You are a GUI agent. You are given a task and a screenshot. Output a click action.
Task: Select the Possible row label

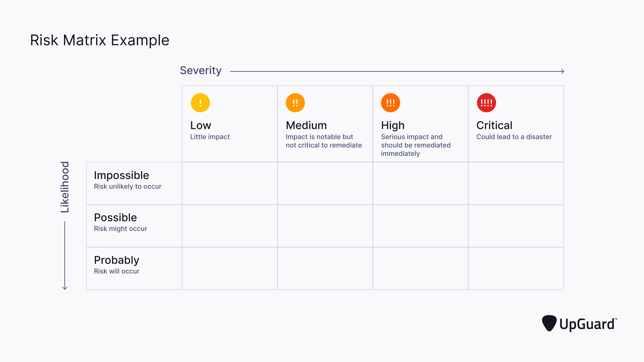coord(116,218)
